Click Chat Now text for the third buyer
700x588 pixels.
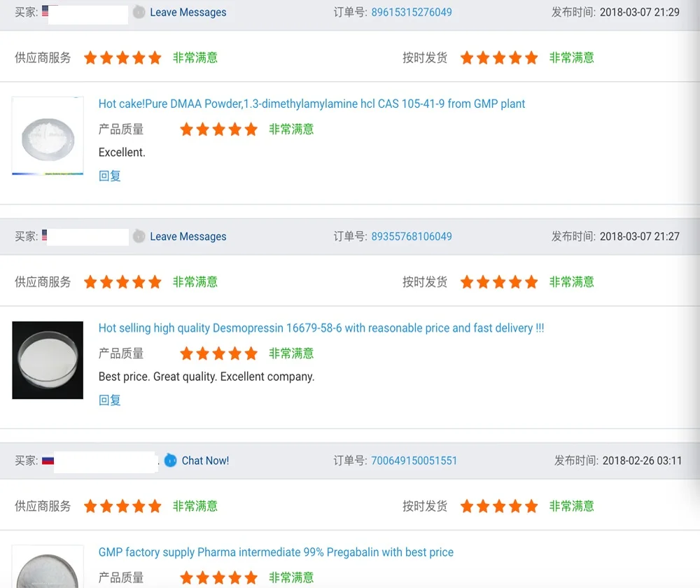(205, 460)
